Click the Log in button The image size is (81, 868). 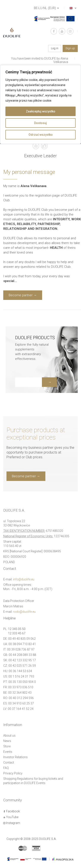(55, 49)
